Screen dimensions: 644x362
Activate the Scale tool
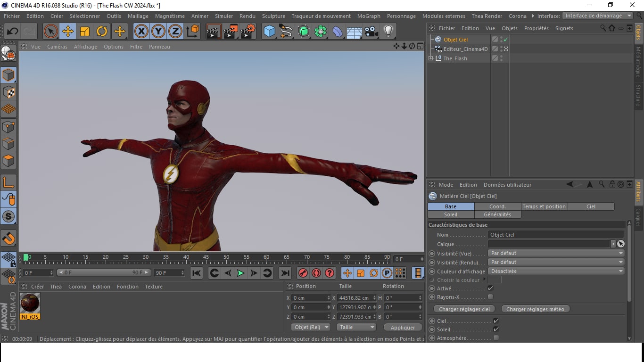(x=85, y=32)
